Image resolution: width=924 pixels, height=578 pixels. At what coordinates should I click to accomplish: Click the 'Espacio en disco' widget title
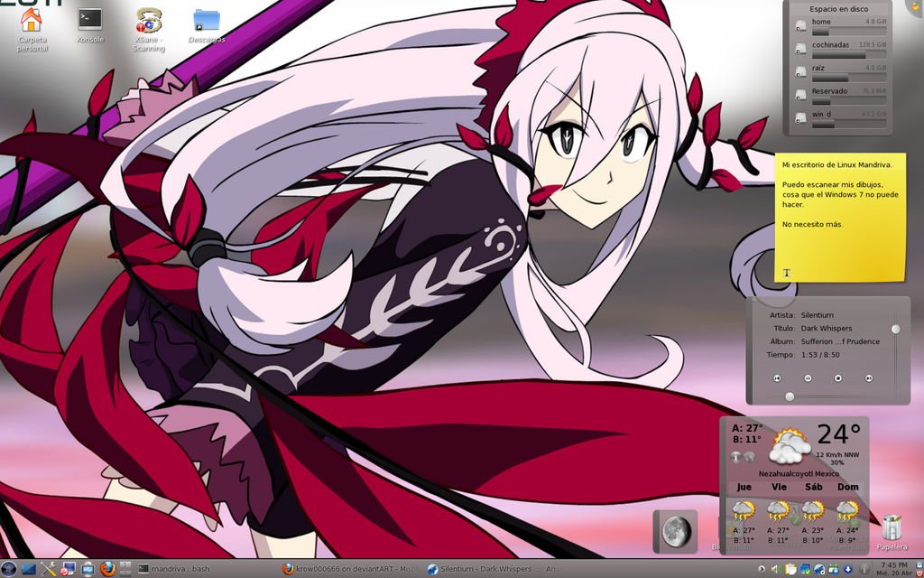[x=838, y=9]
